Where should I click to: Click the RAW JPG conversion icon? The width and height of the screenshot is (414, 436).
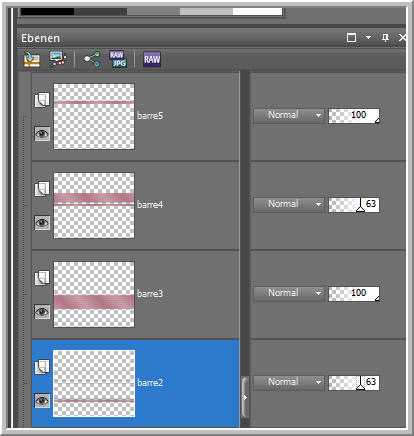[118, 59]
